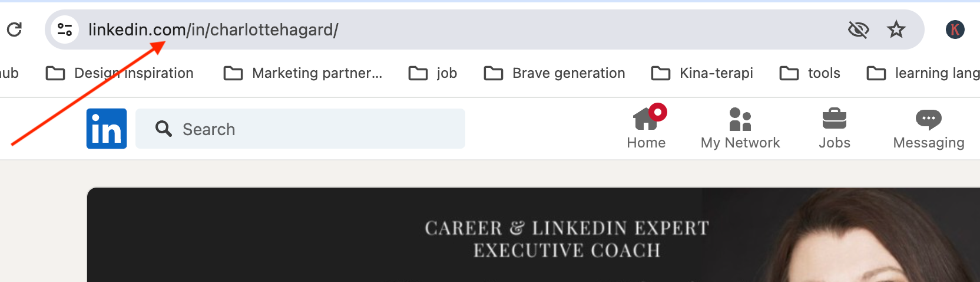Viewport: 980px width, 282px height.
Task: Click the LinkedIn Search field
Action: (x=306, y=129)
